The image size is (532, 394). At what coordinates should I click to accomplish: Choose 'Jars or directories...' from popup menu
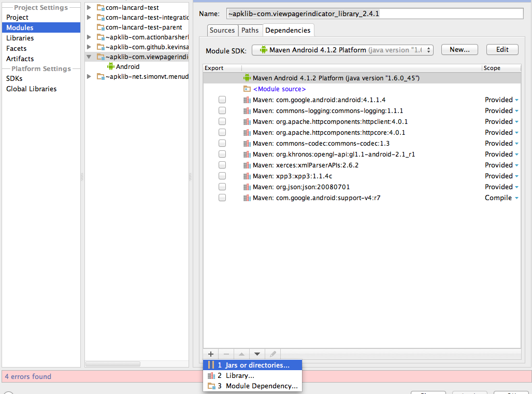[253, 365]
